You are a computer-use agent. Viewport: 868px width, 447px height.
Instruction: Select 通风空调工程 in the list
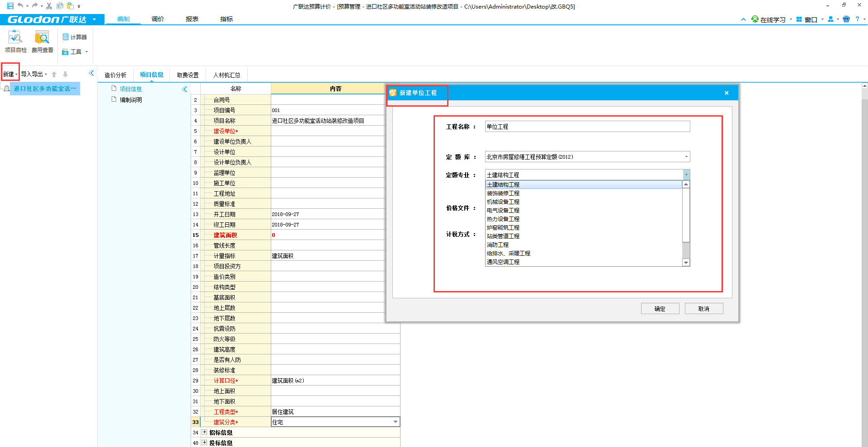click(x=583, y=262)
